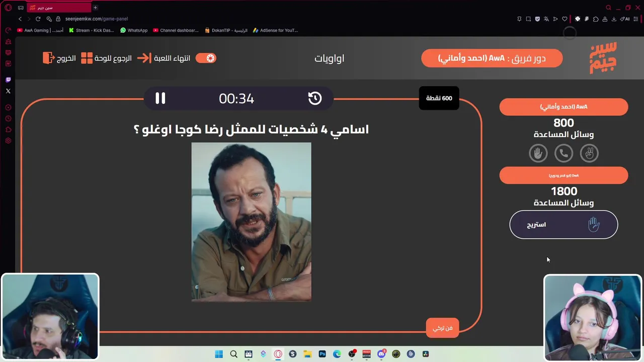Click the استريح rest button
The height and width of the screenshot is (362, 644).
563,224
